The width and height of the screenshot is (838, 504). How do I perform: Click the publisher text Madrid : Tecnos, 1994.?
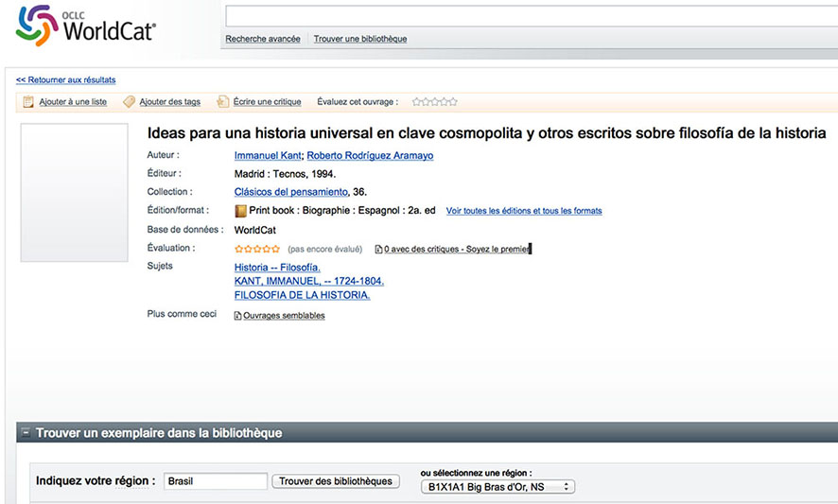[x=285, y=174]
